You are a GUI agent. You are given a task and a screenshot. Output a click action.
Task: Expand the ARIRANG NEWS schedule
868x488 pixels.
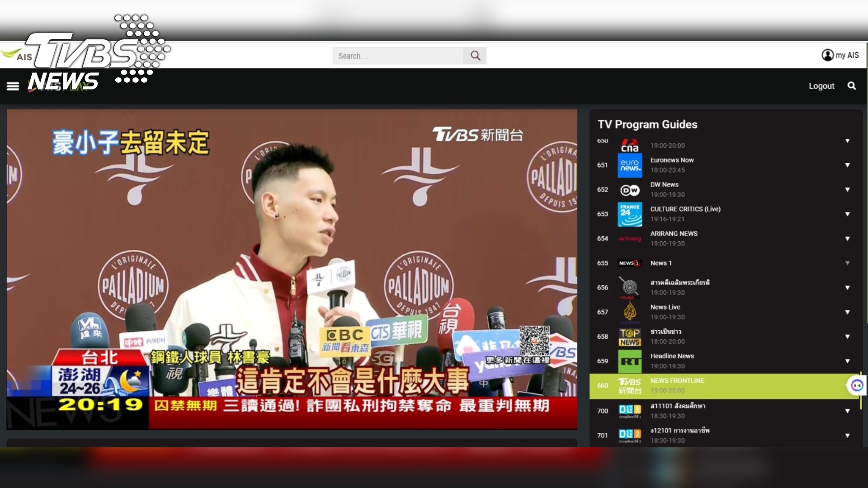coord(848,239)
